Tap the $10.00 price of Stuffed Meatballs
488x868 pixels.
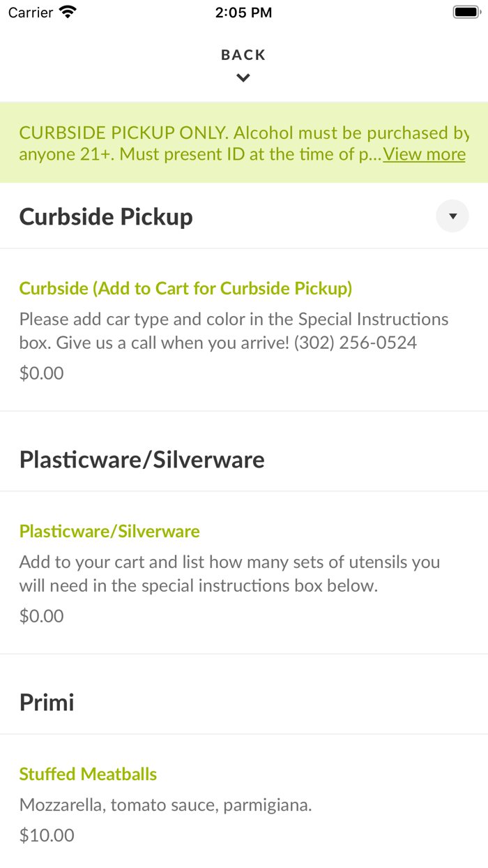pyautogui.click(x=47, y=835)
